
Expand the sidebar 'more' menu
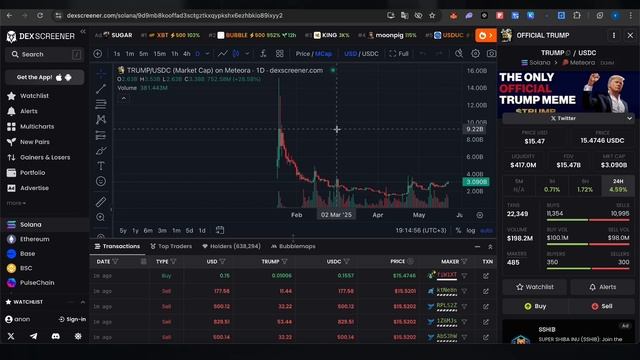click(x=16, y=203)
